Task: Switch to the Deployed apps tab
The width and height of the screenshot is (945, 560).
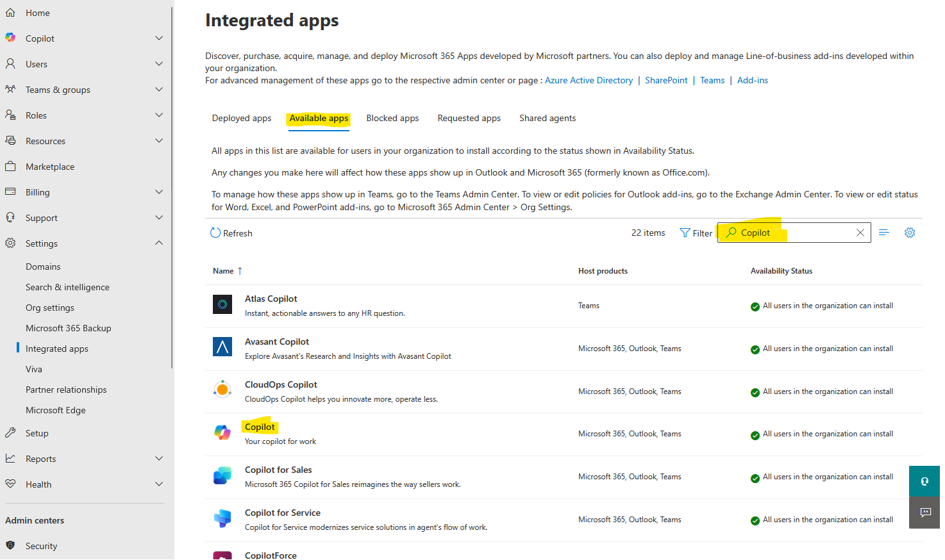Action: [x=242, y=118]
